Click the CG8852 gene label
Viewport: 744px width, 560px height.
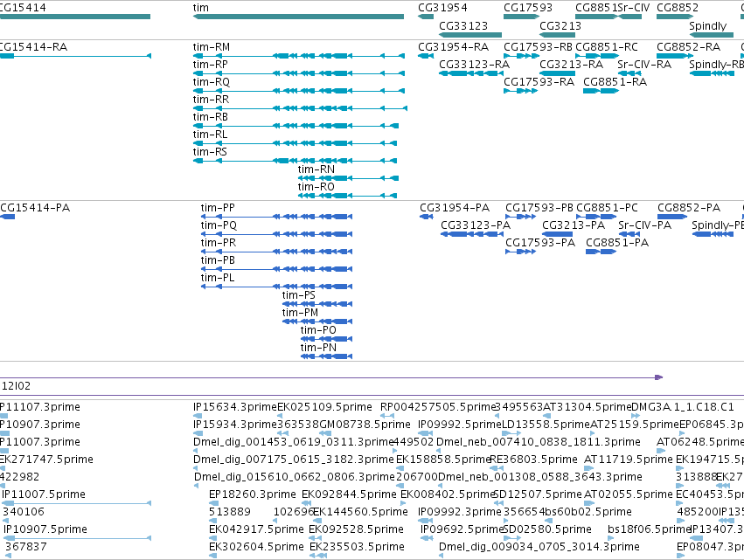677,8
